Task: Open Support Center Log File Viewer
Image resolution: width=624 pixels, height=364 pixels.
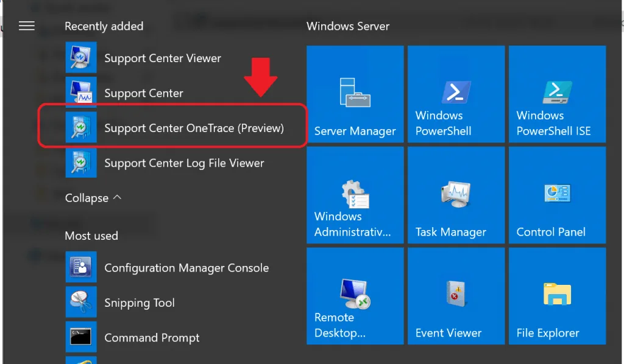Action: point(184,163)
